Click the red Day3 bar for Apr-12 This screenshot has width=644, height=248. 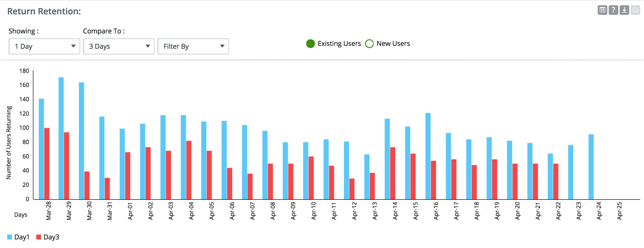click(x=352, y=189)
